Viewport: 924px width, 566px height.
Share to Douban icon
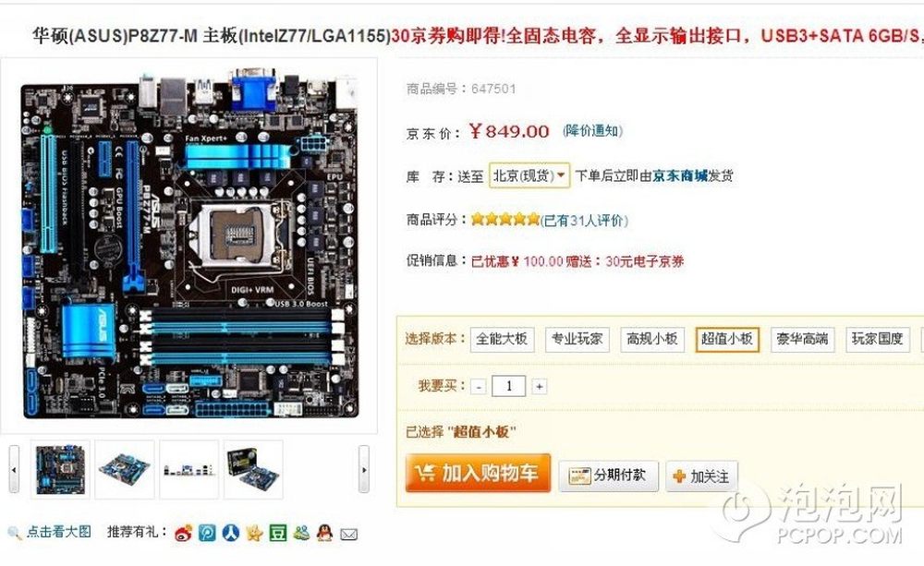coord(277,533)
